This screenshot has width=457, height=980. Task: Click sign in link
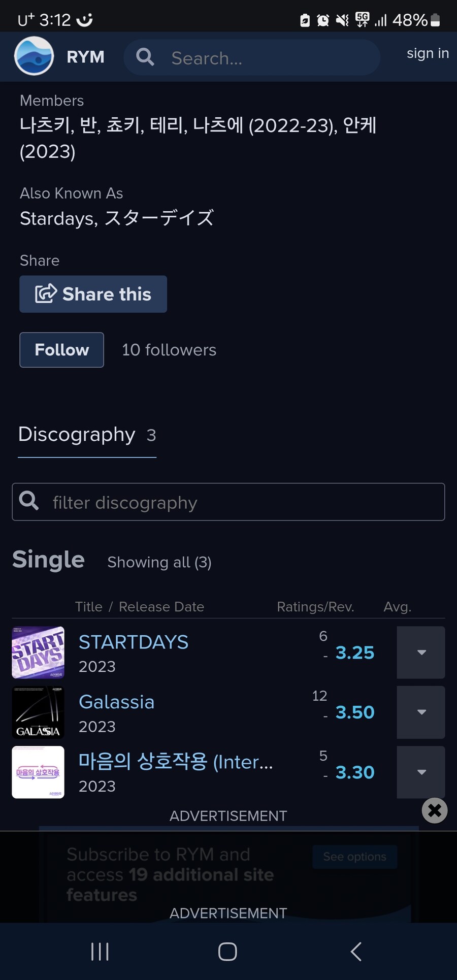[x=428, y=53]
